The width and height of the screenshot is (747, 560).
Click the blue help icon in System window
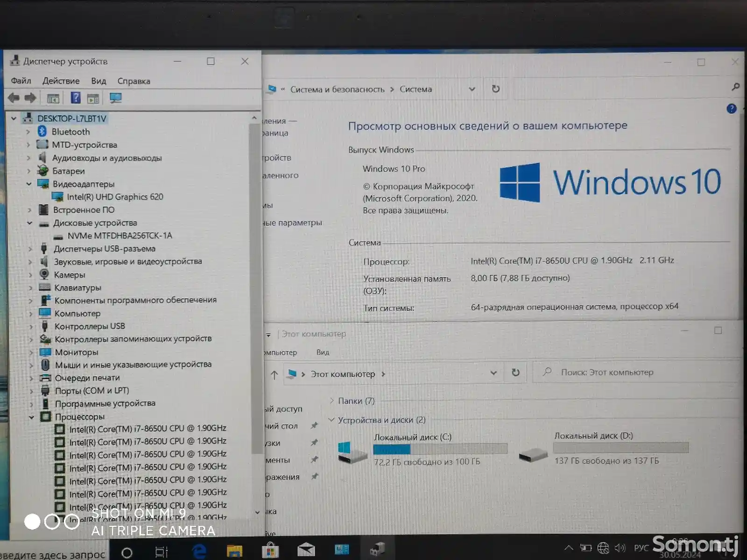(732, 108)
